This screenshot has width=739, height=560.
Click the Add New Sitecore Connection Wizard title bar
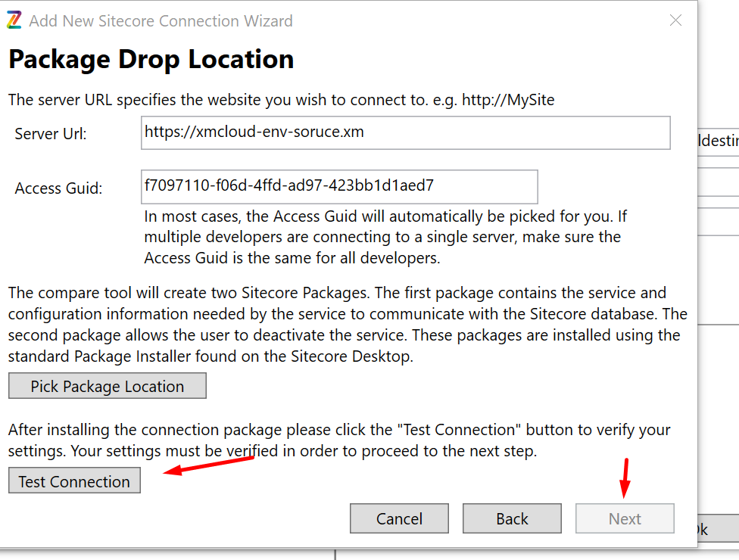pyautogui.click(x=161, y=20)
